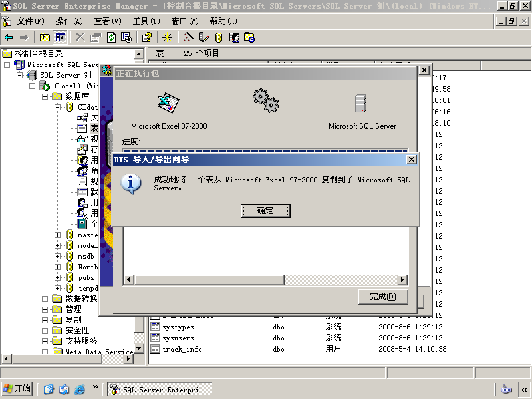Image resolution: width=532 pixels, height=399 pixels.
Task: Click the New Job toolbar icon
Action: (249, 37)
